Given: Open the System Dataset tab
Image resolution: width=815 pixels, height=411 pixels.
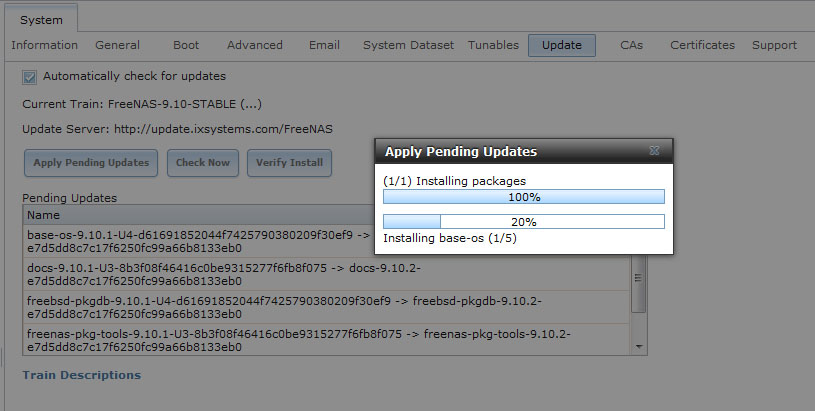Looking at the screenshot, I should pyautogui.click(x=408, y=45).
